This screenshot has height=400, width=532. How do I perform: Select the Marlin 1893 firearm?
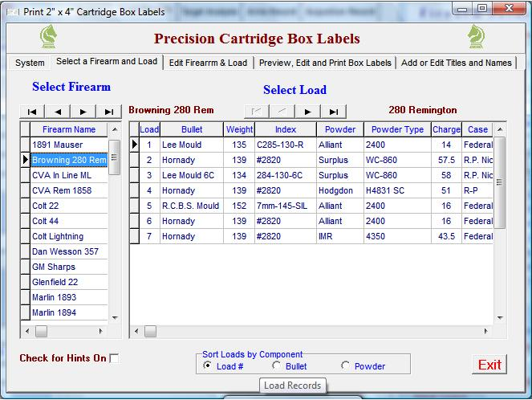[69, 297]
